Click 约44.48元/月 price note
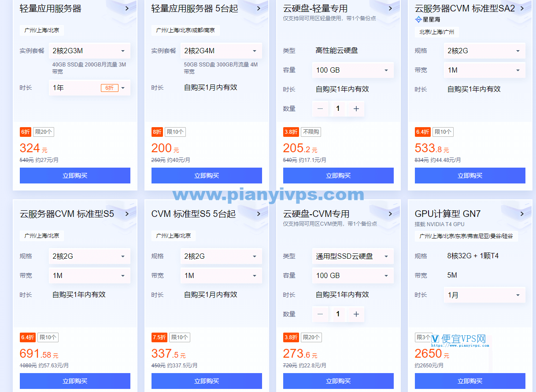The image size is (536, 392). [x=445, y=160]
